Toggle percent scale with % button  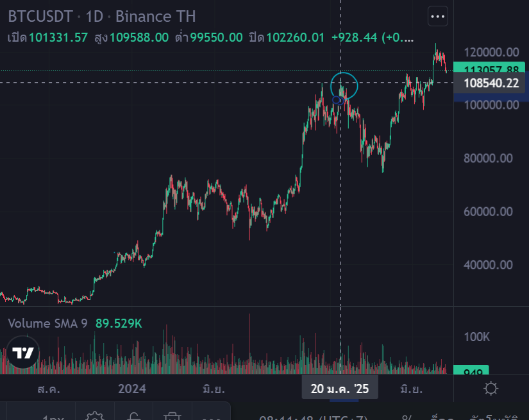pyautogui.click(x=407, y=417)
